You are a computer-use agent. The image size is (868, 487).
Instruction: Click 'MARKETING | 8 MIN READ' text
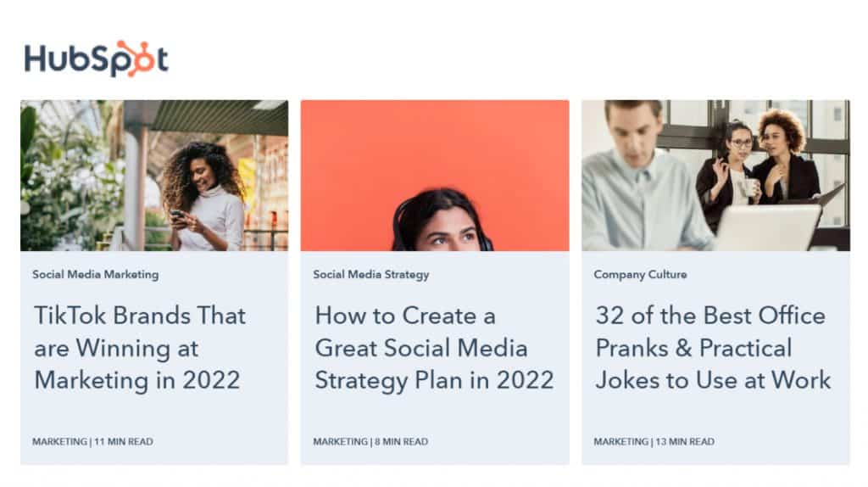370,441
